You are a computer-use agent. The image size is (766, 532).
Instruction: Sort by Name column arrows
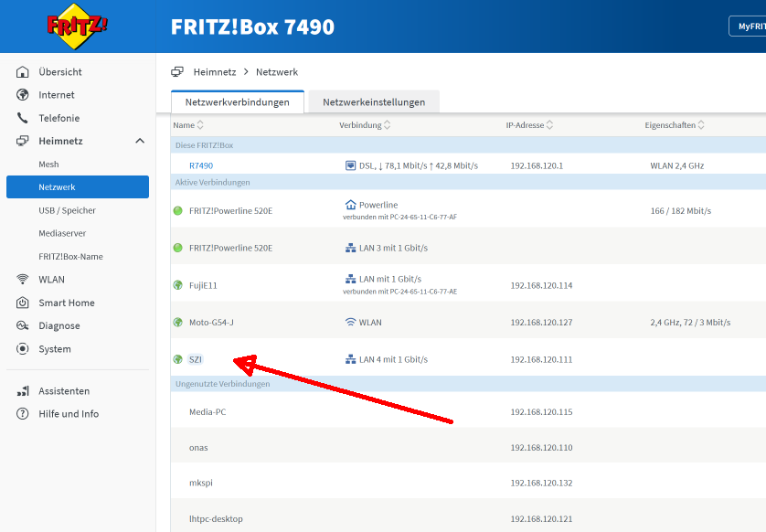point(200,125)
